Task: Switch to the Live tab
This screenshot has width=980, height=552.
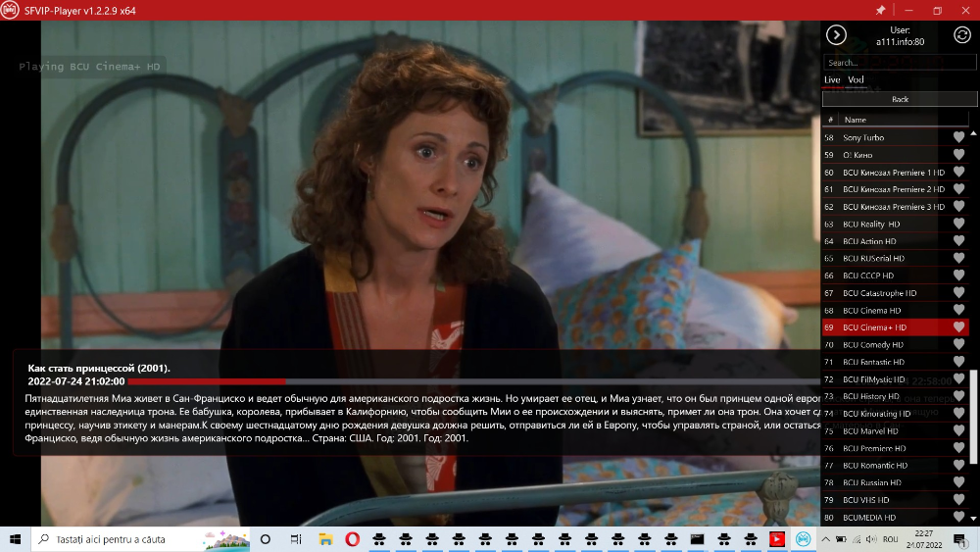Action: (832, 80)
